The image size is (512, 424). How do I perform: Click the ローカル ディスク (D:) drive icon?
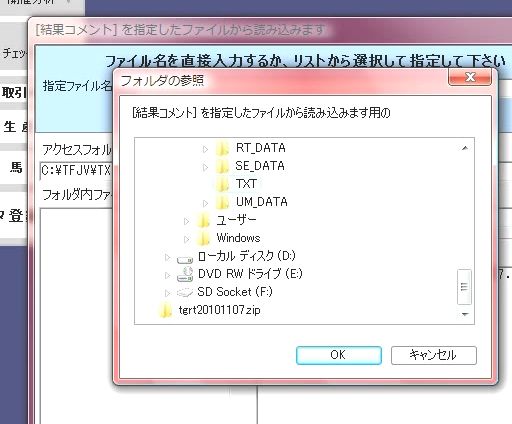pos(185,258)
